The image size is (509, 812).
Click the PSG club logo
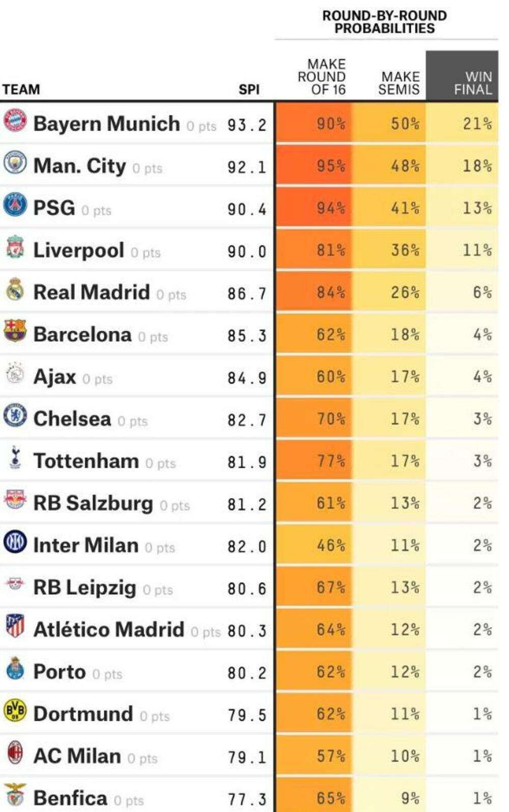(x=15, y=205)
